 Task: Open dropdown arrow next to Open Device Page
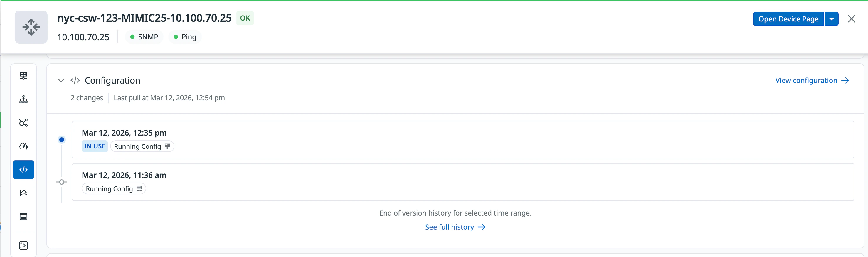pyautogui.click(x=831, y=19)
